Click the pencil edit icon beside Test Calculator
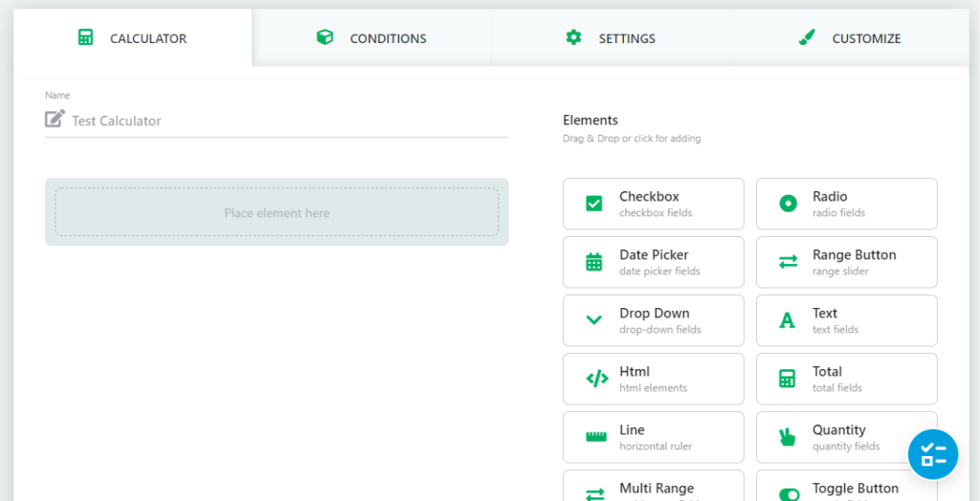The height and width of the screenshot is (501, 980). point(55,119)
